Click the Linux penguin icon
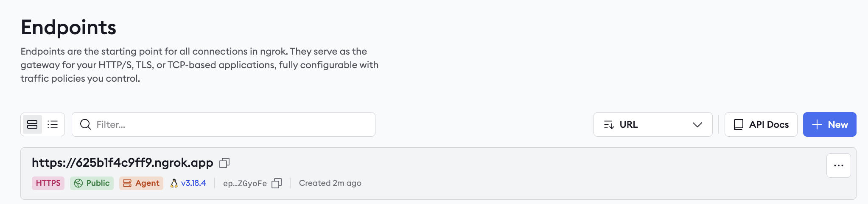This screenshot has height=204, width=868. click(x=174, y=183)
